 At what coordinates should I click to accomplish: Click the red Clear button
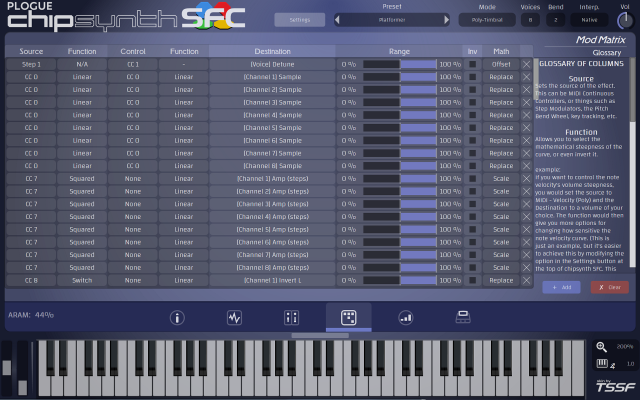click(x=609, y=287)
